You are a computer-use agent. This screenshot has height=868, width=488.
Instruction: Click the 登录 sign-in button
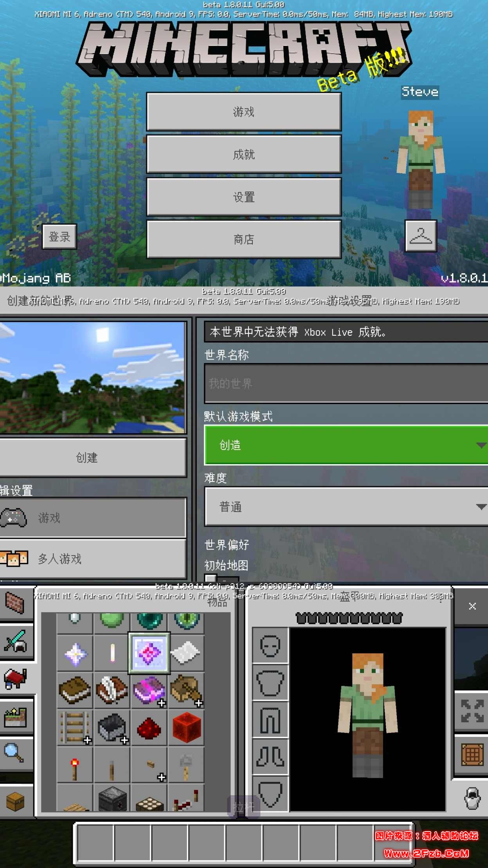tap(59, 237)
